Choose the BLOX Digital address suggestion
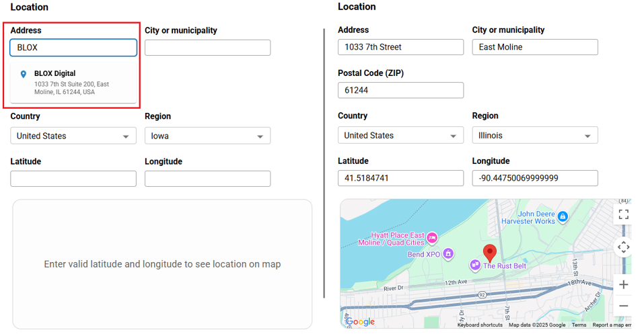Viewport: 644px width, 336px height. 73,82
